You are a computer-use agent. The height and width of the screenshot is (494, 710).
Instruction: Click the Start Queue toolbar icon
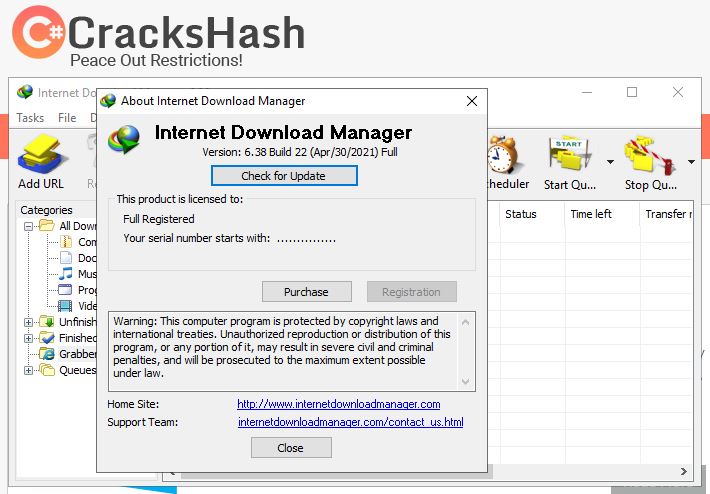coord(570,154)
